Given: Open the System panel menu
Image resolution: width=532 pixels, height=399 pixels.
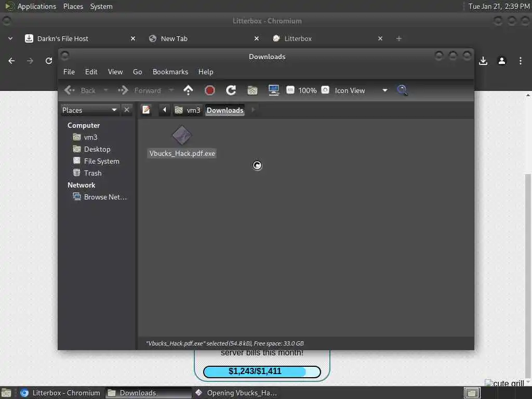Looking at the screenshot, I should pos(101,6).
